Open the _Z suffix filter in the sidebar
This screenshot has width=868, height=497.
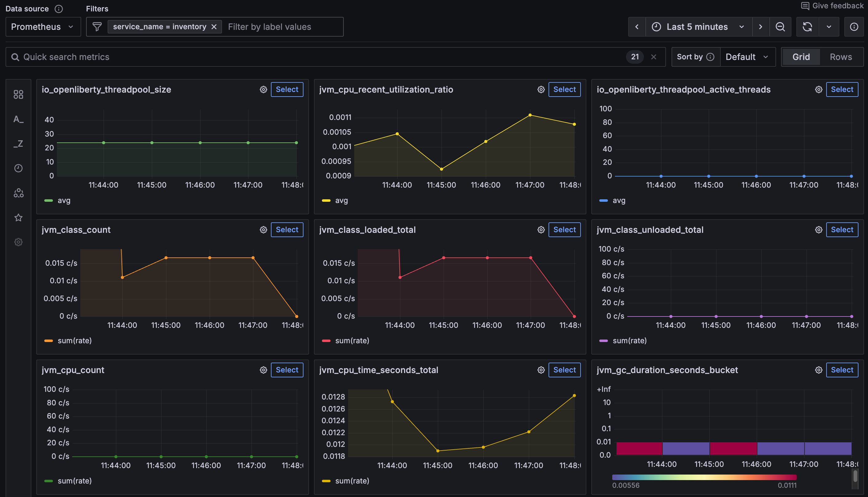point(18,144)
